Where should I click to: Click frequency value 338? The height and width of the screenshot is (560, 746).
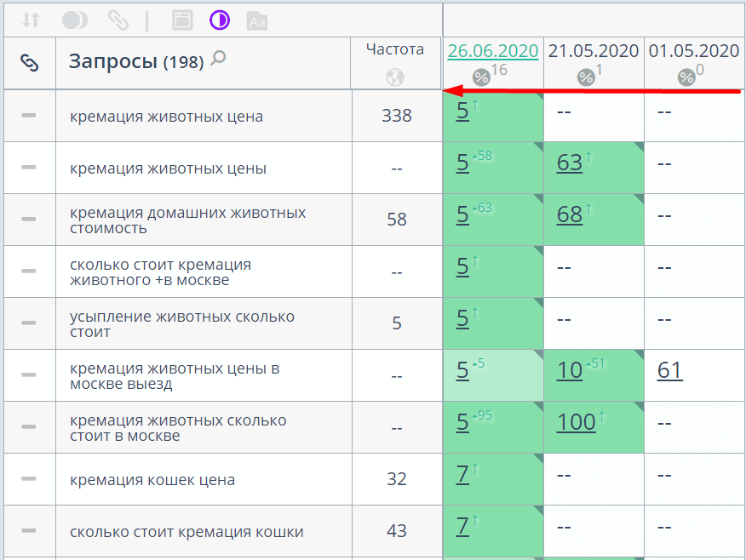pos(397,116)
